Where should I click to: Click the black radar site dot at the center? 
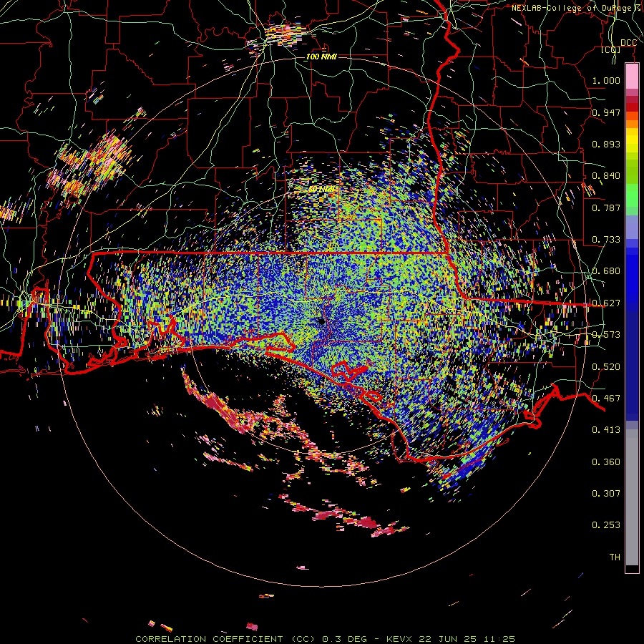[x=321, y=321]
